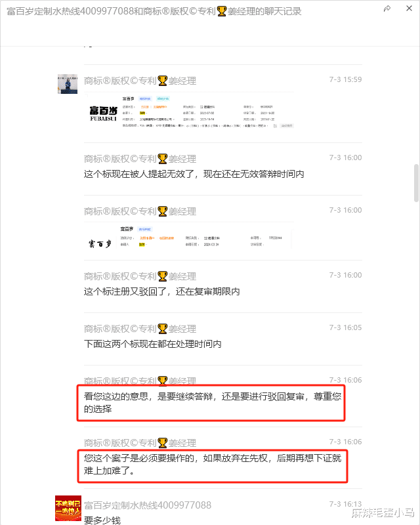Click the 7-3 16:06 timestamp of last 姜经理 message

point(345,442)
